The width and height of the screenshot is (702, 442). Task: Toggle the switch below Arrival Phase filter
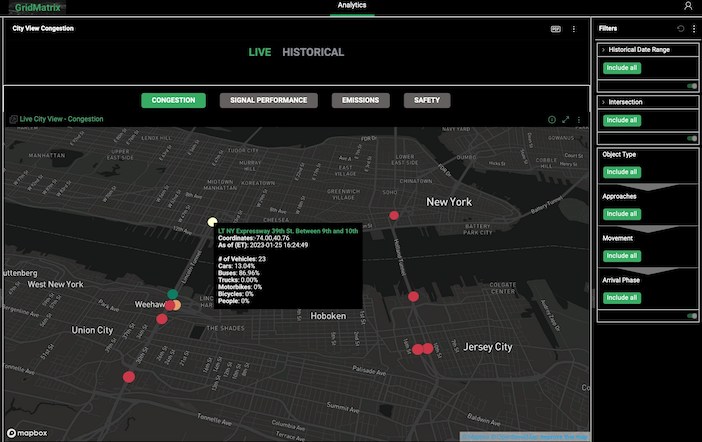[x=691, y=316]
